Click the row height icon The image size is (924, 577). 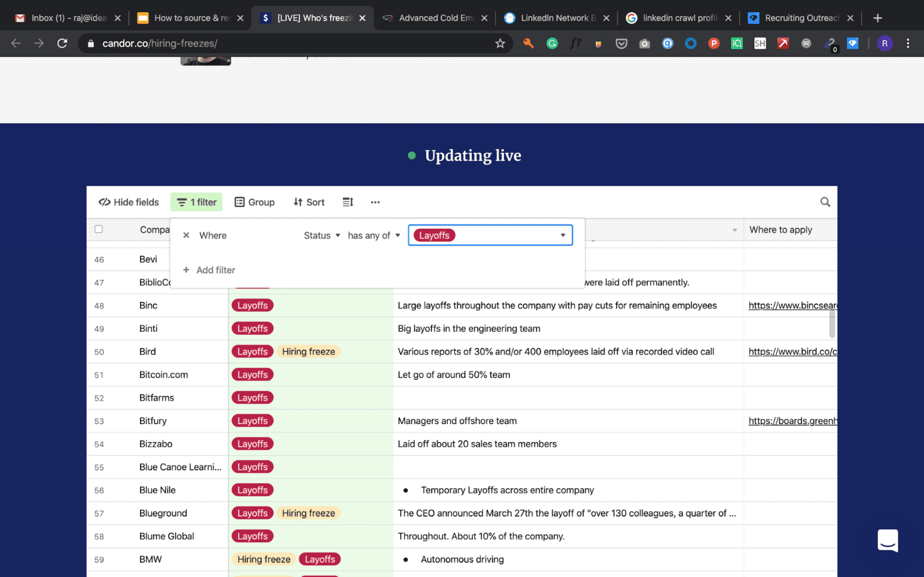[x=348, y=202]
